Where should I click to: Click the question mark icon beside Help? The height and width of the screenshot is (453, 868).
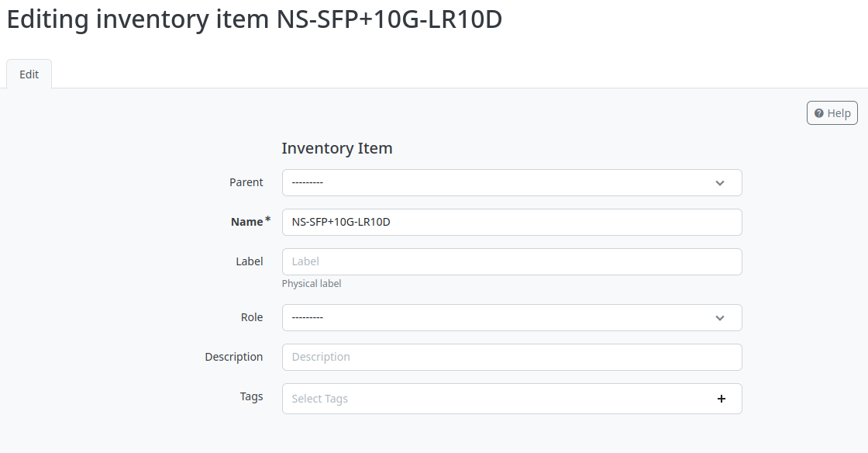coord(818,113)
